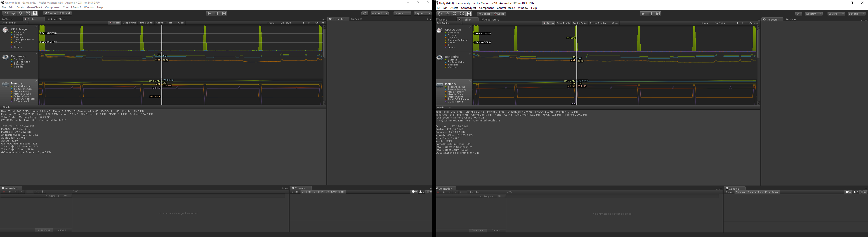Open Account dropdown in left window
Image resolution: width=868 pixels, height=237 pixels.
pos(380,14)
